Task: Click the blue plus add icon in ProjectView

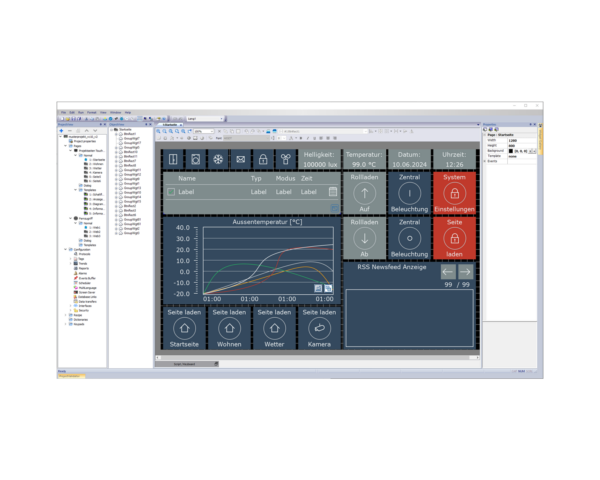Action: pos(61,131)
